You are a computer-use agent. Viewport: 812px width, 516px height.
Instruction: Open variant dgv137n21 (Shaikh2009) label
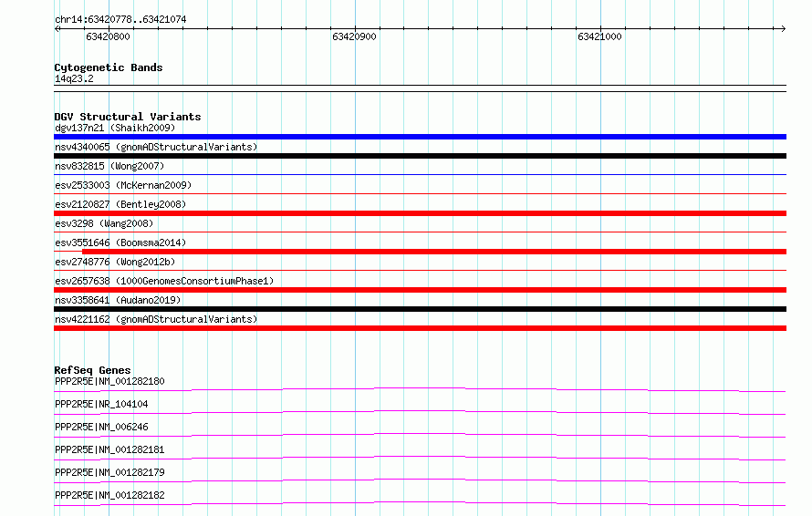tap(115, 128)
